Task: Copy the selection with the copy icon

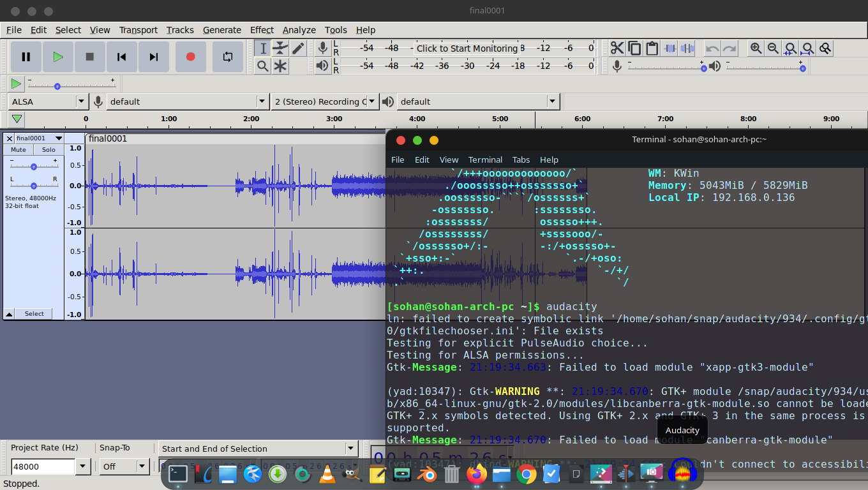Action: 634,48
